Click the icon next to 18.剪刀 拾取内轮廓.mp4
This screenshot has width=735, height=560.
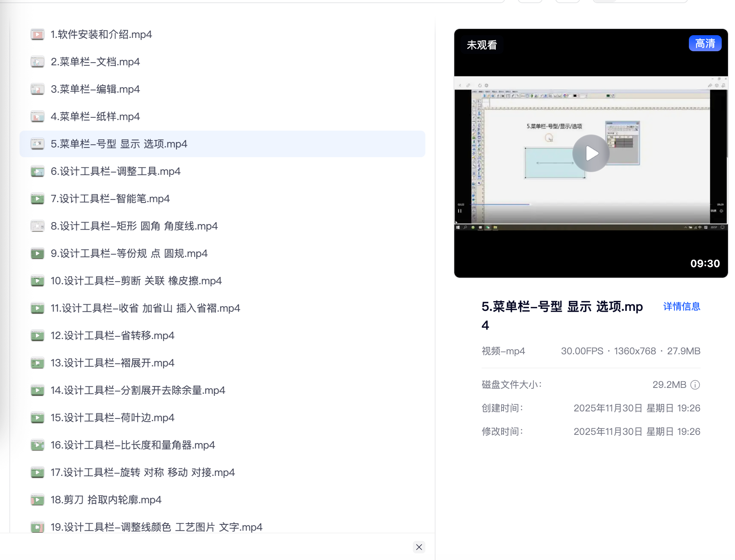38,500
